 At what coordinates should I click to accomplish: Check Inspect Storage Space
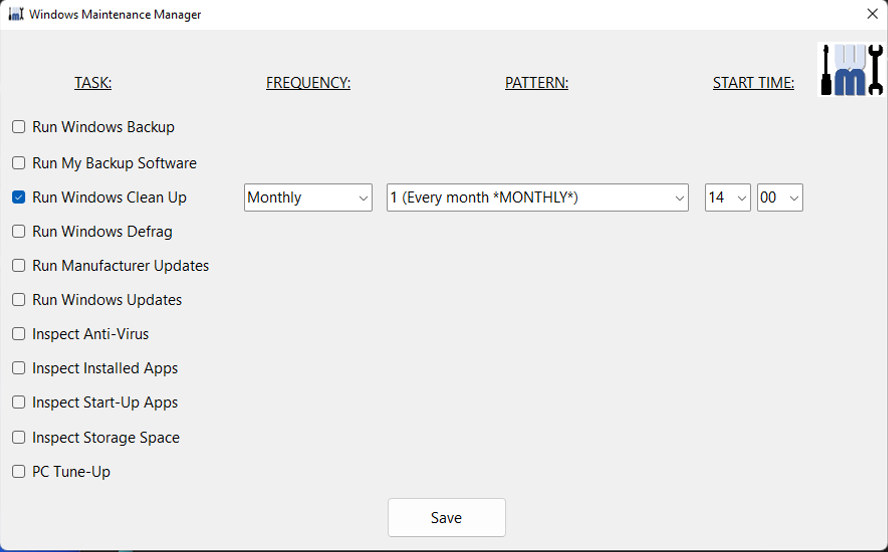tap(19, 438)
